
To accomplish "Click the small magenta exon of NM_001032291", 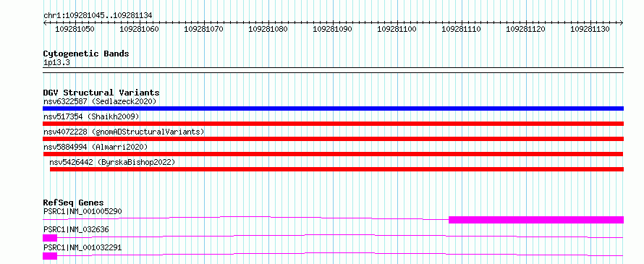I will pyautogui.click(x=50, y=256).
